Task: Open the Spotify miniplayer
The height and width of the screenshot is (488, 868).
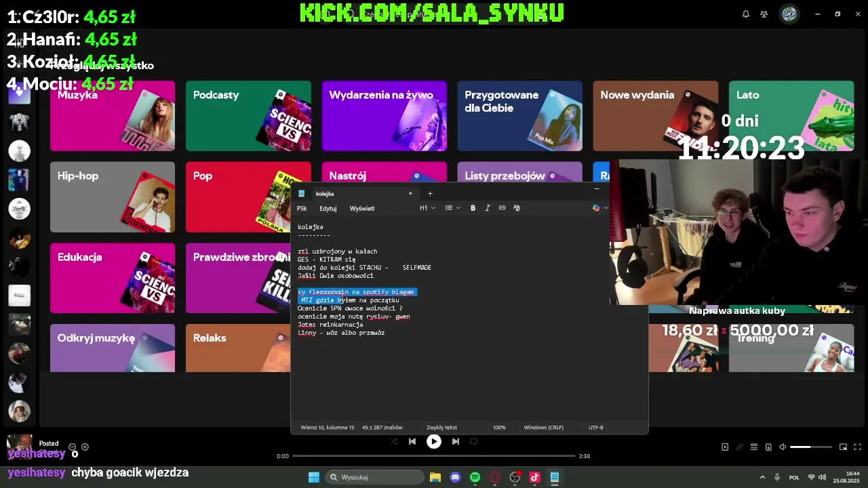Action: tap(843, 447)
